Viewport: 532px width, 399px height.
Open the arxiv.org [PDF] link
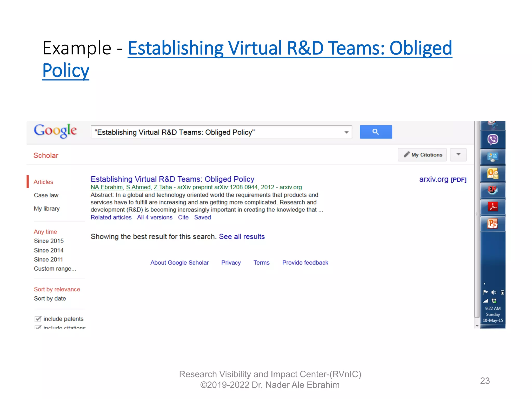coord(443,179)
